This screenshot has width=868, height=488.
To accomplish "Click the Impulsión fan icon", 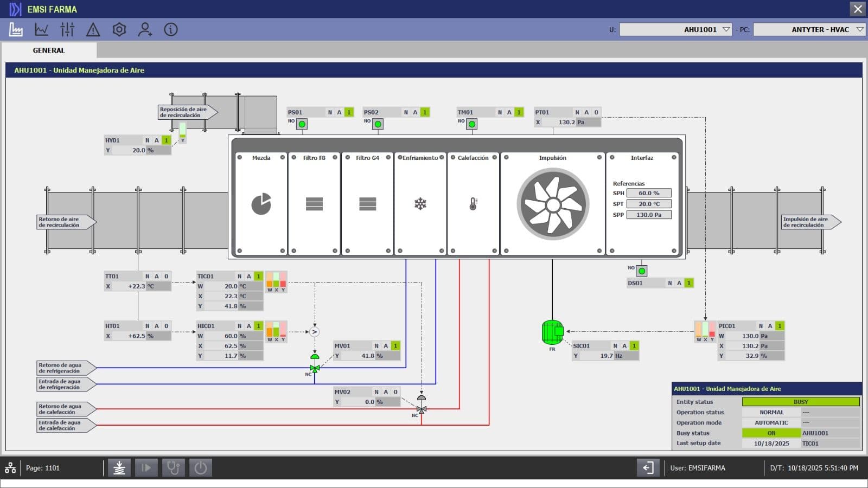I will 552,204.
